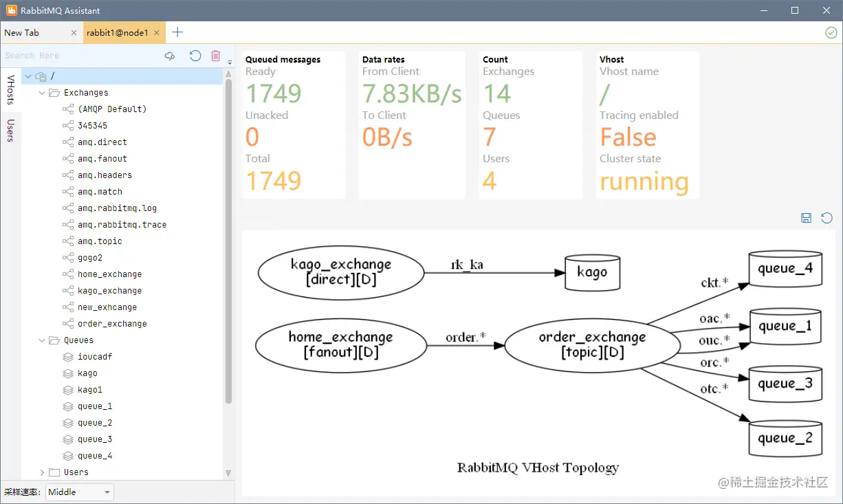
Task: Collapse the root vhost node
Action: (28, 76)
